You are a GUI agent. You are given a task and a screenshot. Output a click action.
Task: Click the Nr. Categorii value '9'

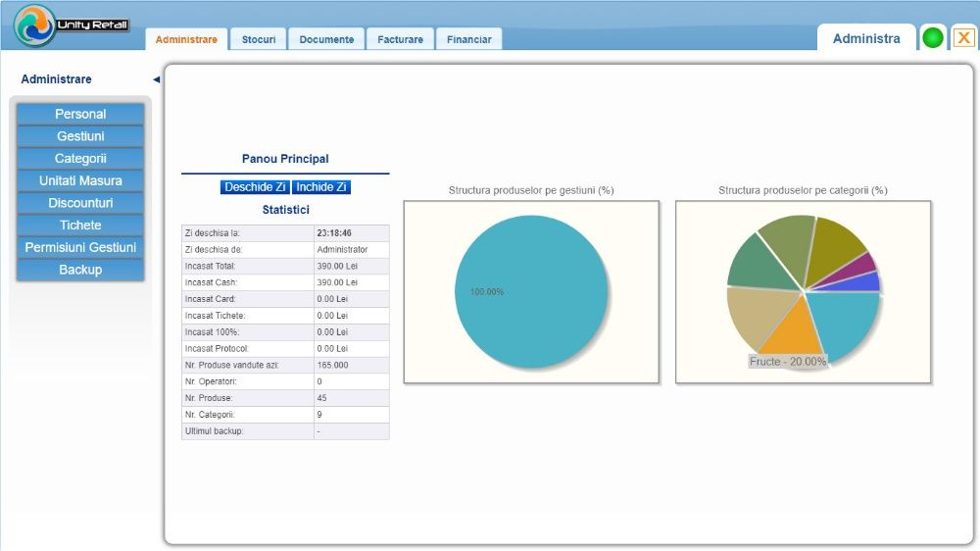click(x=319, y=415)
